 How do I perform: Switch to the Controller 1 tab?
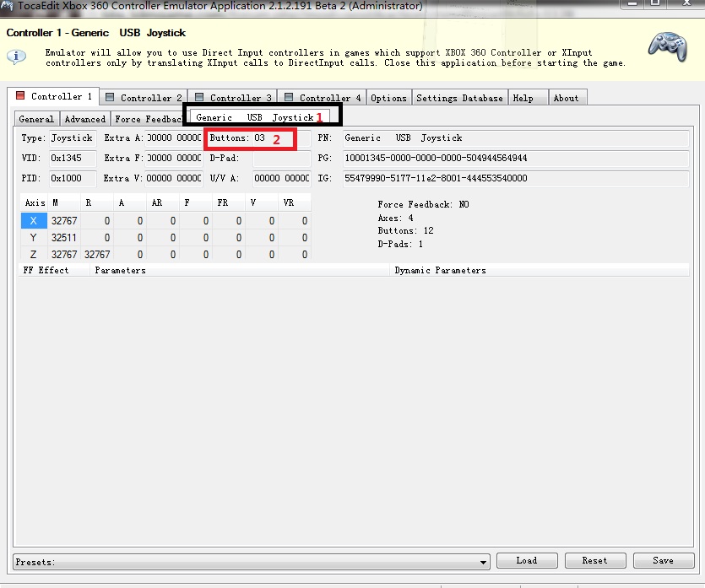pos(54,96)
